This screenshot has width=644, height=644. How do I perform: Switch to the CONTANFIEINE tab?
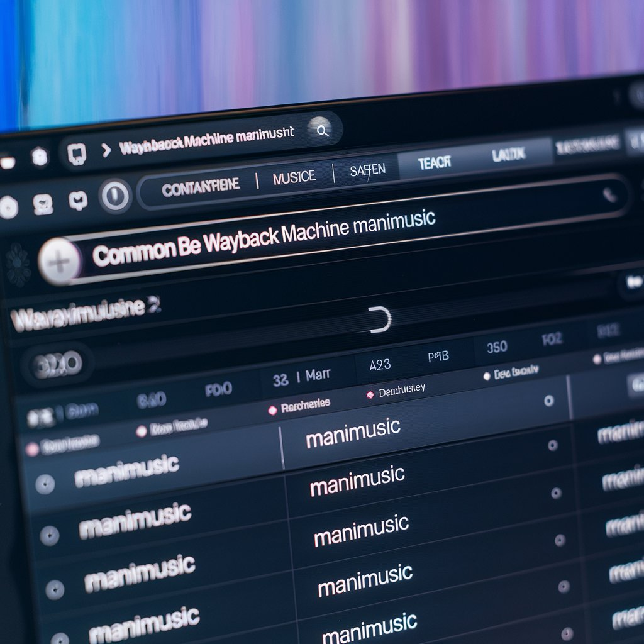(x=201, y=187)
